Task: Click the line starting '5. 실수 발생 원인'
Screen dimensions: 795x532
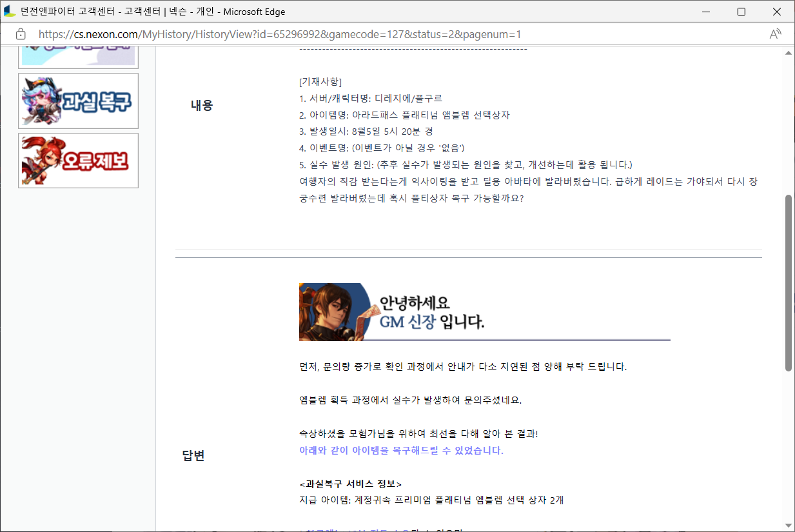Action: click(x=466, y=165)
